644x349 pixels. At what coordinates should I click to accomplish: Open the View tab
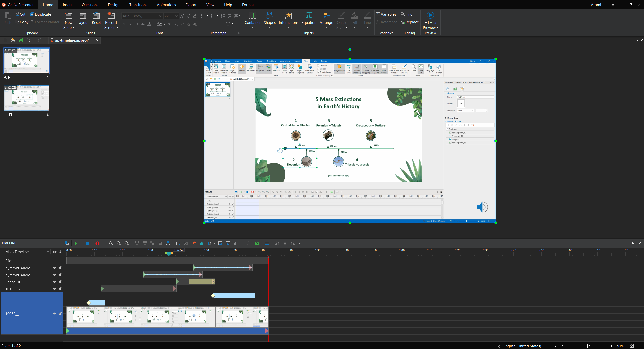[x=210, y=5]
